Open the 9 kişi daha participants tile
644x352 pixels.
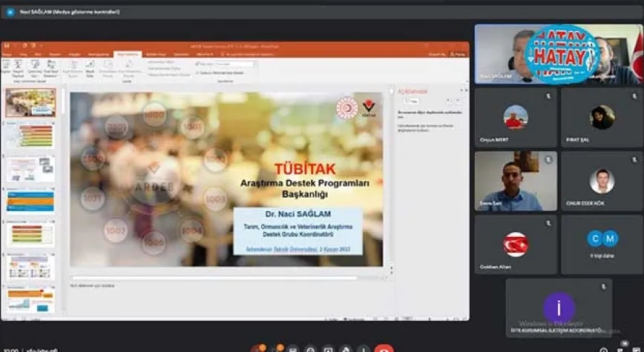pos(602,245)
